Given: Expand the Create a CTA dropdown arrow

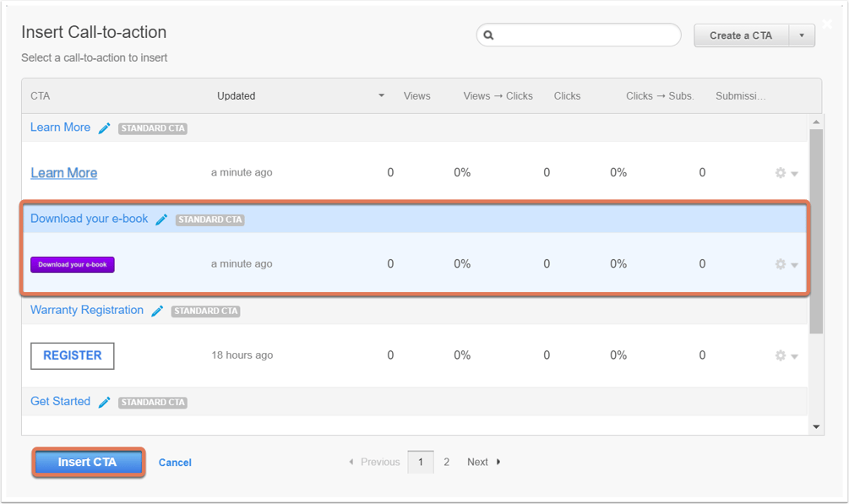Looking at the screenshot, I should (x=802, y=35).
